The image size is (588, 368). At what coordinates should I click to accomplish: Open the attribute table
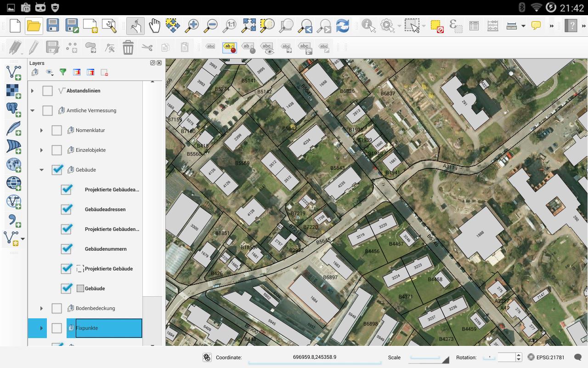point(474,26)
